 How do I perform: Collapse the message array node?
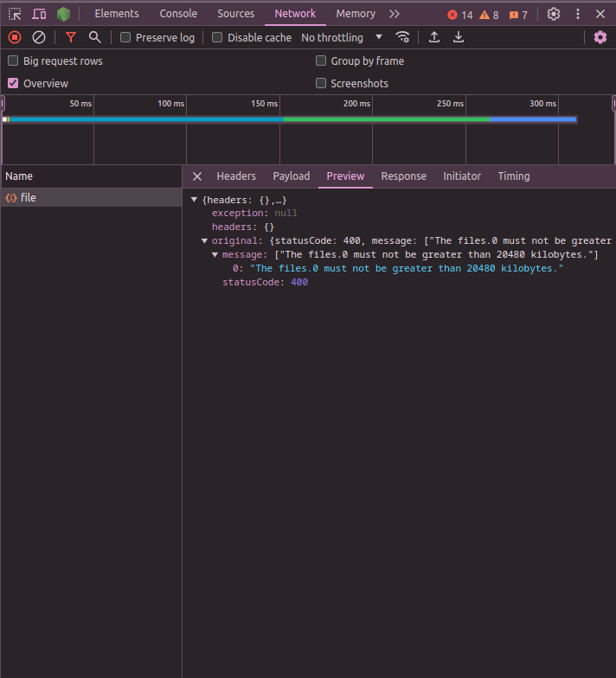point(215,255)
